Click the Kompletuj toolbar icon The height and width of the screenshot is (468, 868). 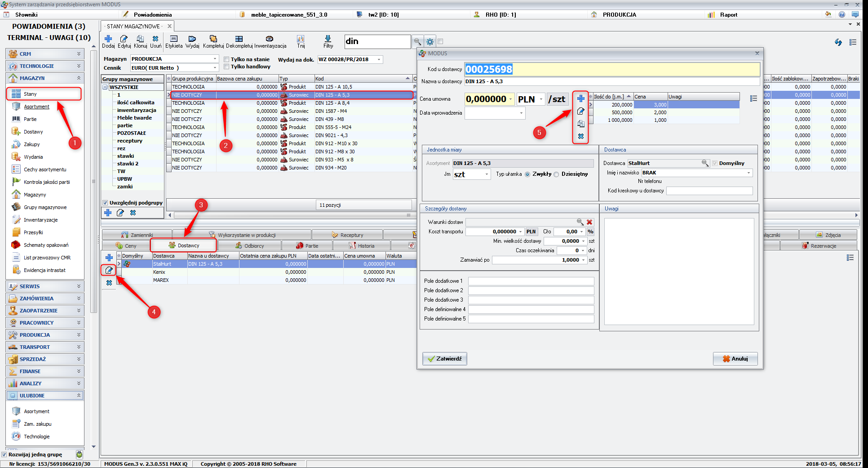point(213,39)
